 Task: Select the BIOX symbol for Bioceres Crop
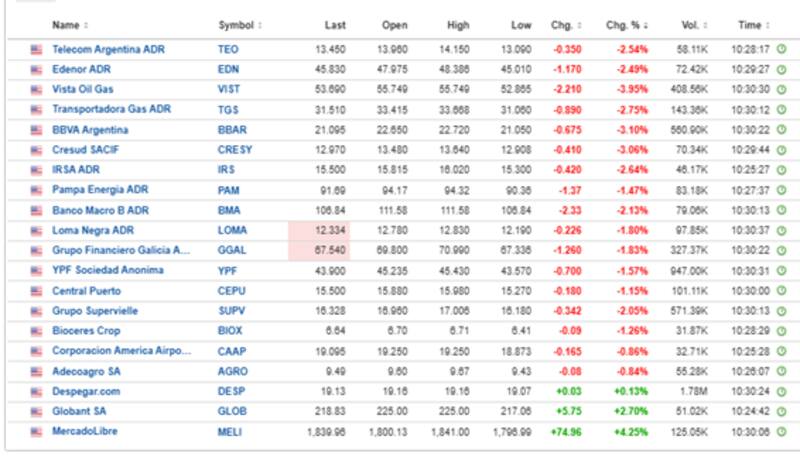pos(229,331)
